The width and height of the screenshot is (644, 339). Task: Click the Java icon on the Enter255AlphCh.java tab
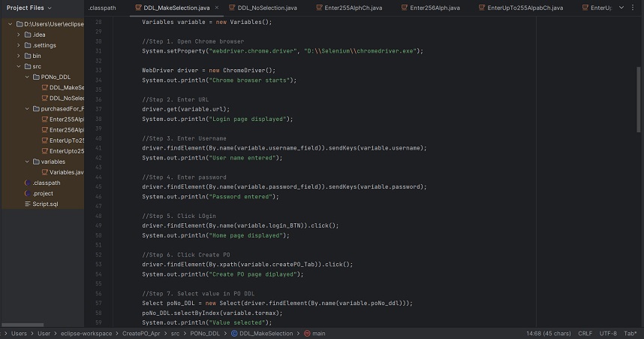[x=319, y=8]
